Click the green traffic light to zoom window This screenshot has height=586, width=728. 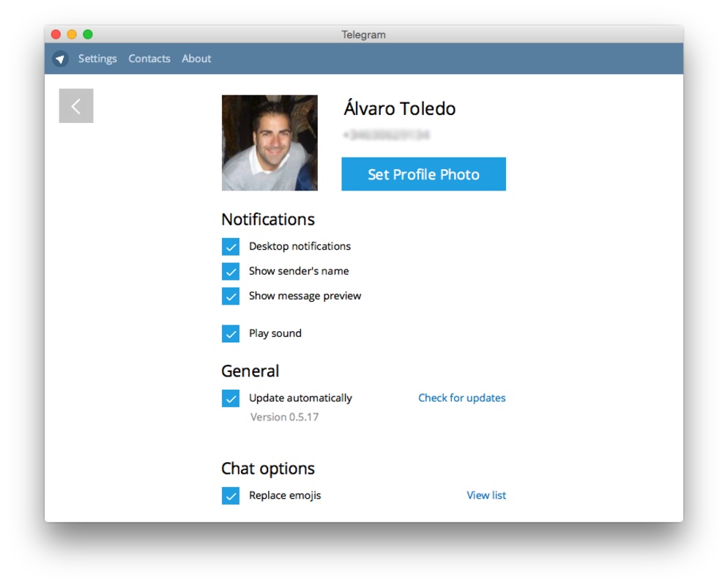[x=87, y=34]
